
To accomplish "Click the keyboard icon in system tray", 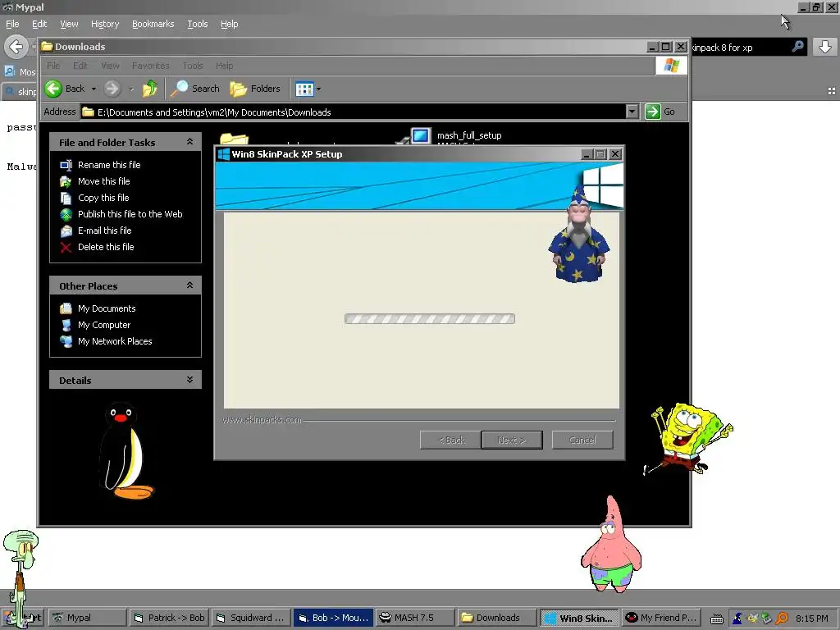I will coord(717,619).
